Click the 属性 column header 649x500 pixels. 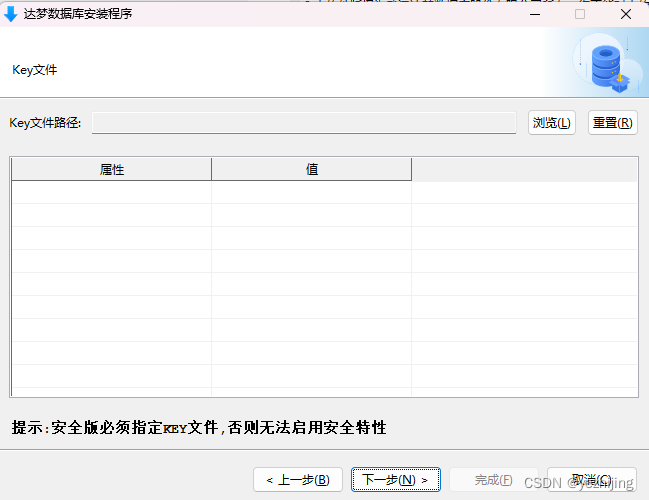click(111, 169)
